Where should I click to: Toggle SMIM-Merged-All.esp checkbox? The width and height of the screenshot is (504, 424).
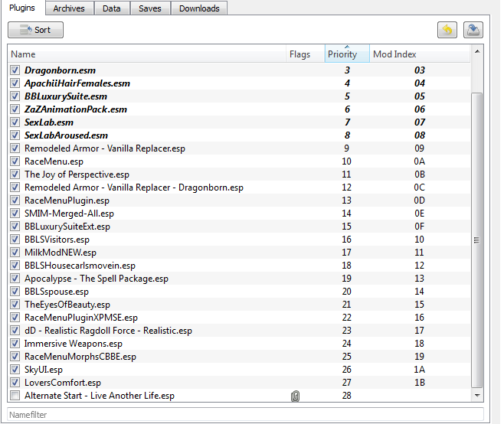[15, 214]
